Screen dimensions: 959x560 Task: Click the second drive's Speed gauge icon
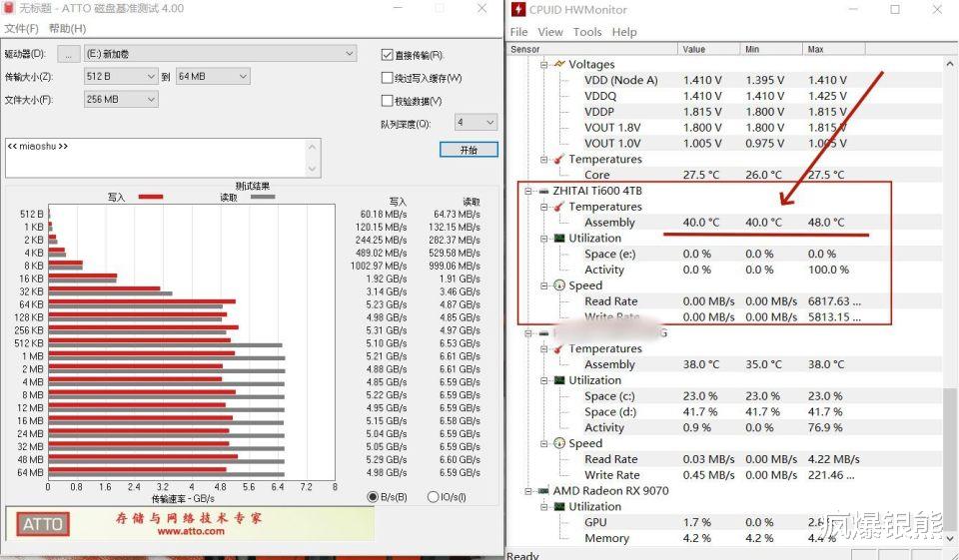559,443
